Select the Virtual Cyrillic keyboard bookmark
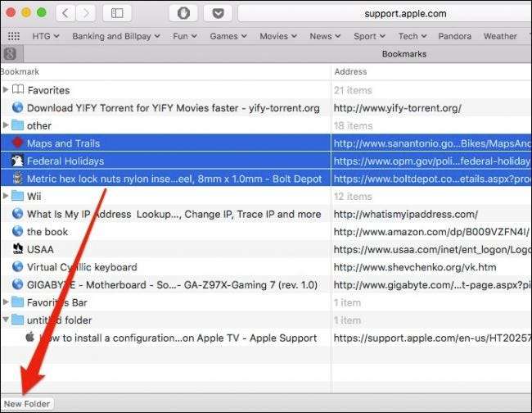The height and width of the screenshot is (413, 532). pos(82,267)
